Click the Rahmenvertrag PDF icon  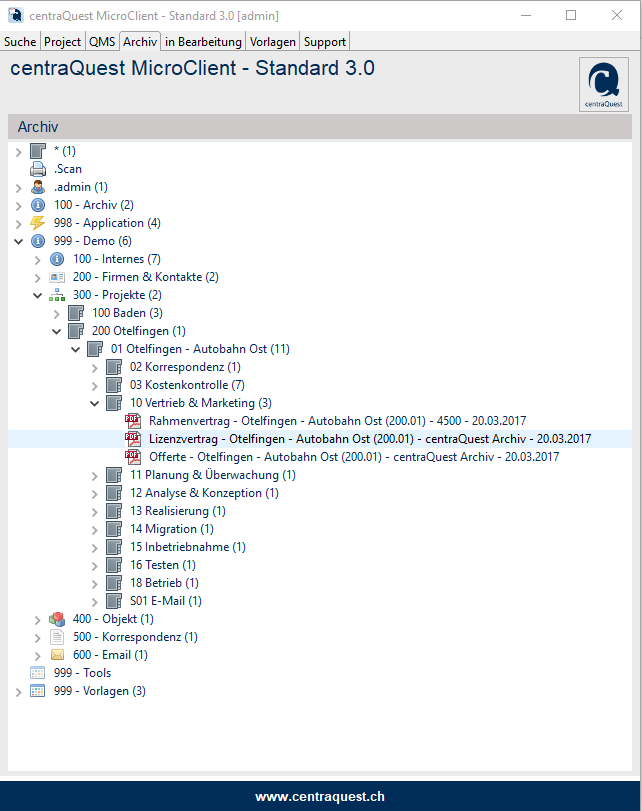point(133,420)
